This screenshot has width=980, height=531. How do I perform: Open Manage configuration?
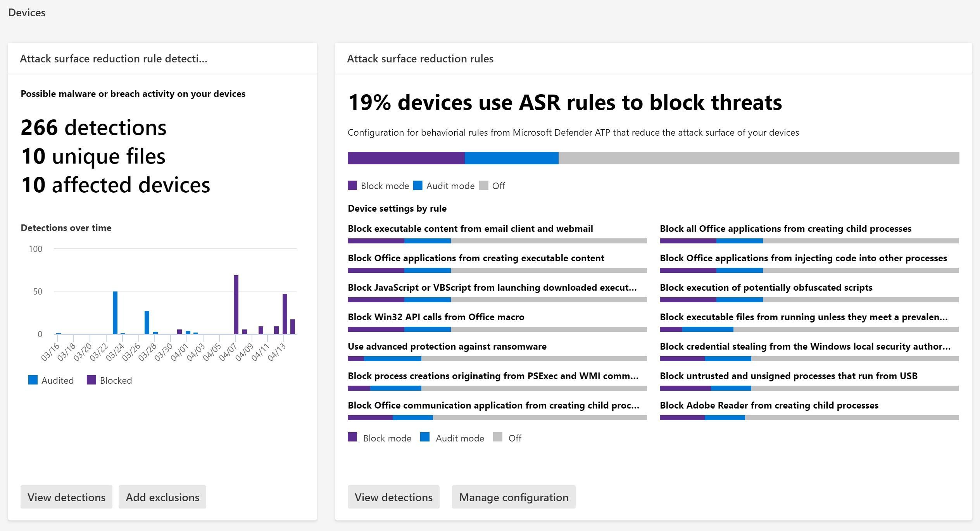coord(513,497)
